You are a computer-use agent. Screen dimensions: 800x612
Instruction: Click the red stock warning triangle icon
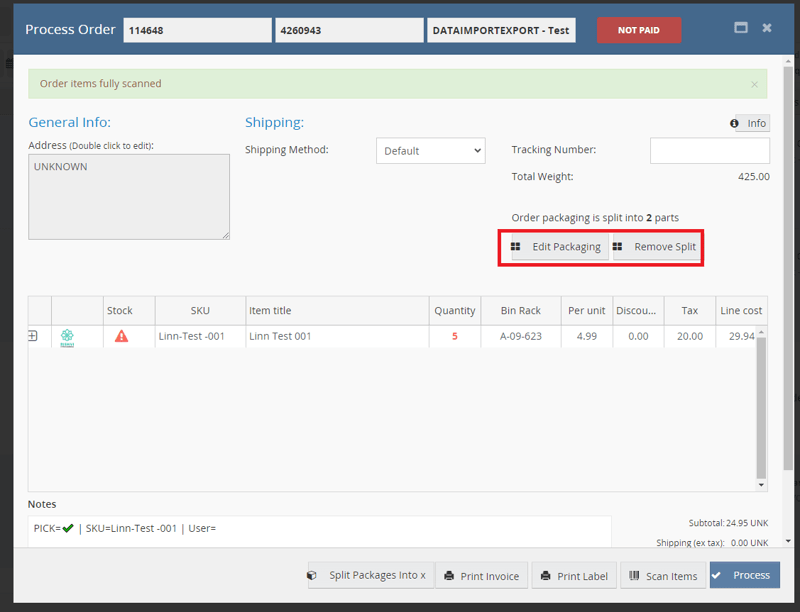[x=121, y=336]
